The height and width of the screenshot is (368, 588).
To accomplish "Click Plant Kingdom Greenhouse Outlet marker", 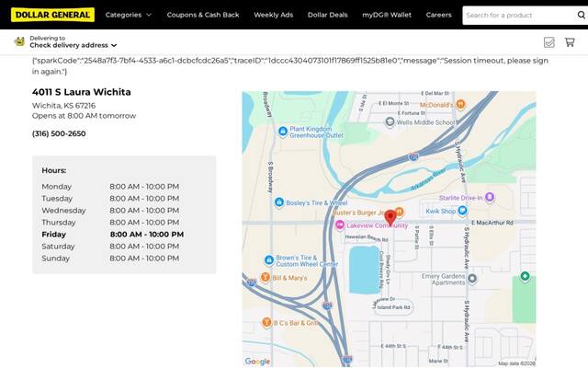I will [x=283, y=132].
